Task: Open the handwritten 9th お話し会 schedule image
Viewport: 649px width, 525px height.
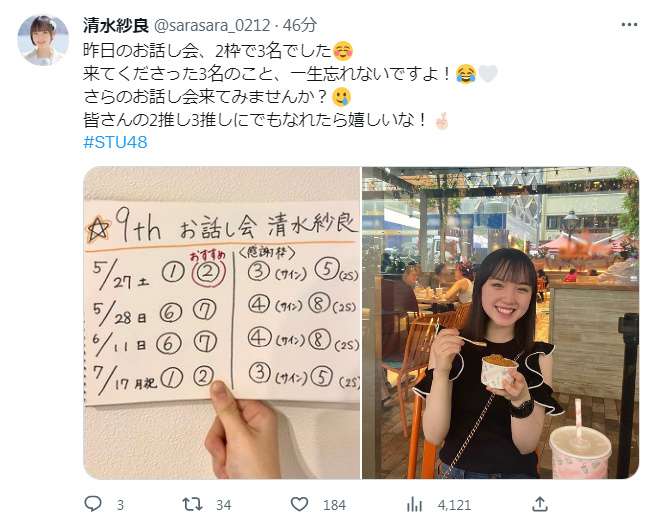Action: (x=222, y=323)
